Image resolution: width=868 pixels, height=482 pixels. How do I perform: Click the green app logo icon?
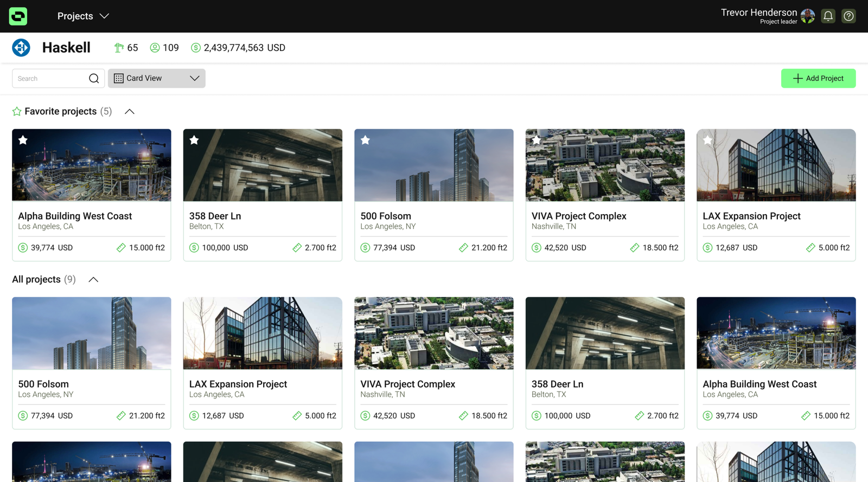18,16
